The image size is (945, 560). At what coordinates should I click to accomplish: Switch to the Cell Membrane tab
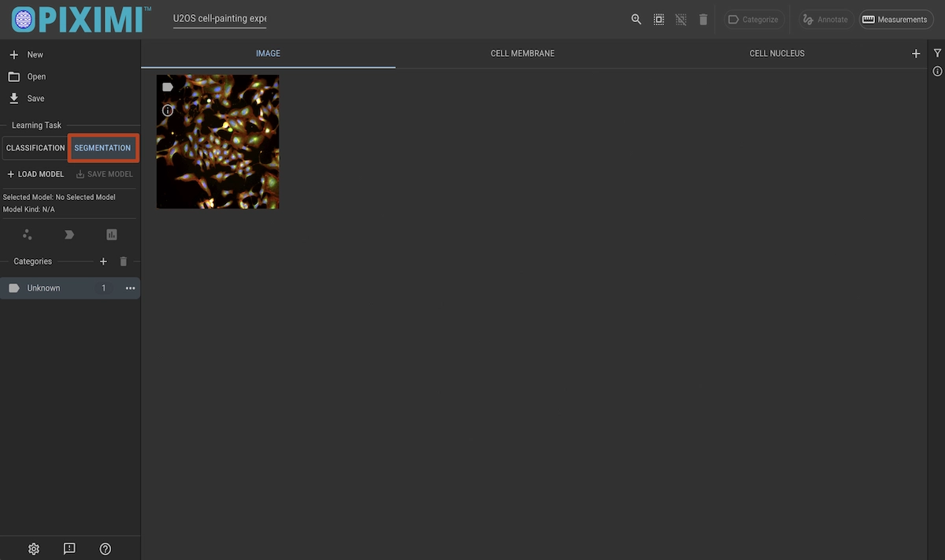[523, 54]
